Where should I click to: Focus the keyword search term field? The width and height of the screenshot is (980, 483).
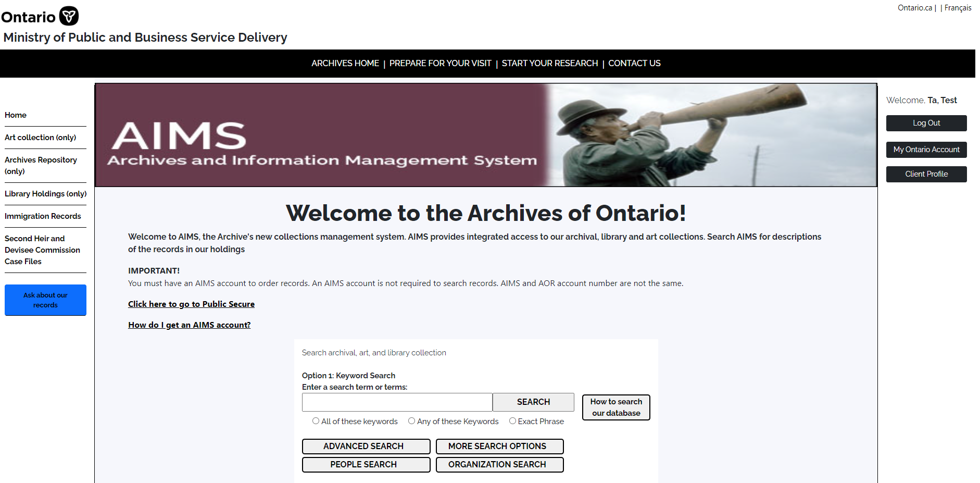pos(397,402)
